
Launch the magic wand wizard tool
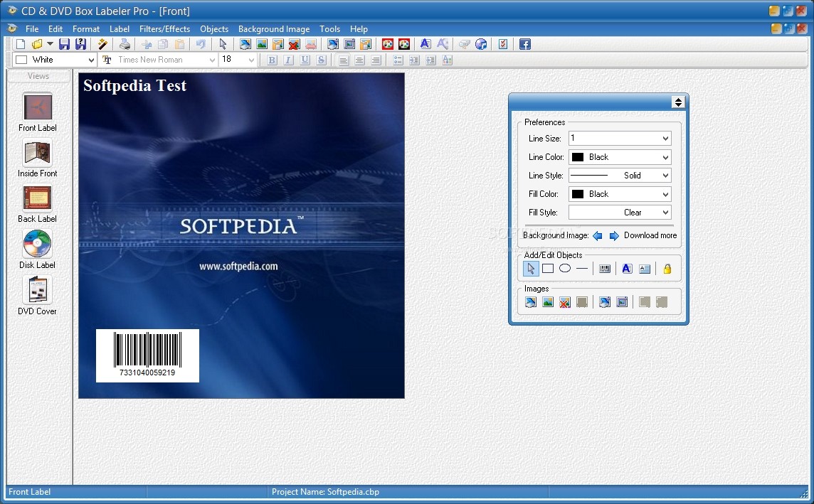click(102, 44)
